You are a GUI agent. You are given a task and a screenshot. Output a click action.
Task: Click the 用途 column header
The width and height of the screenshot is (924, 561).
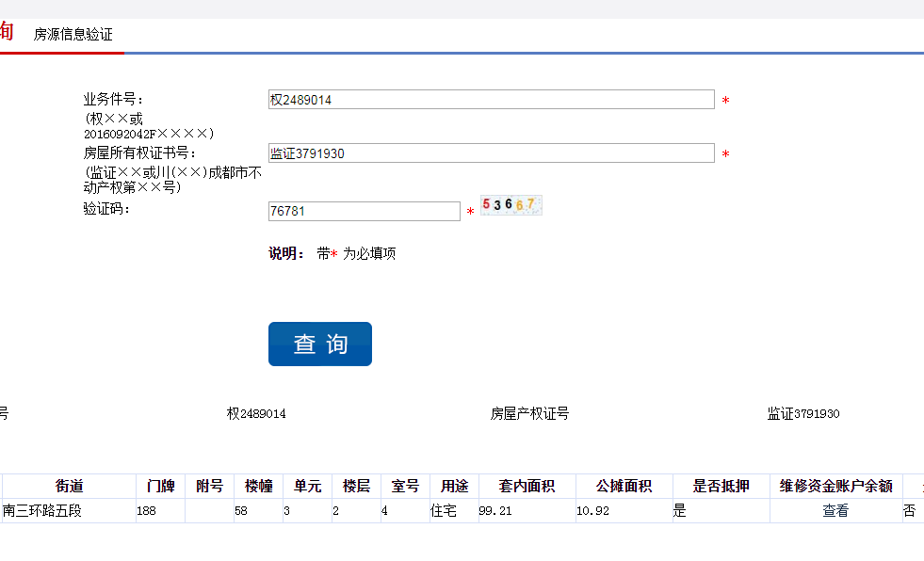(x=454, y=487)
